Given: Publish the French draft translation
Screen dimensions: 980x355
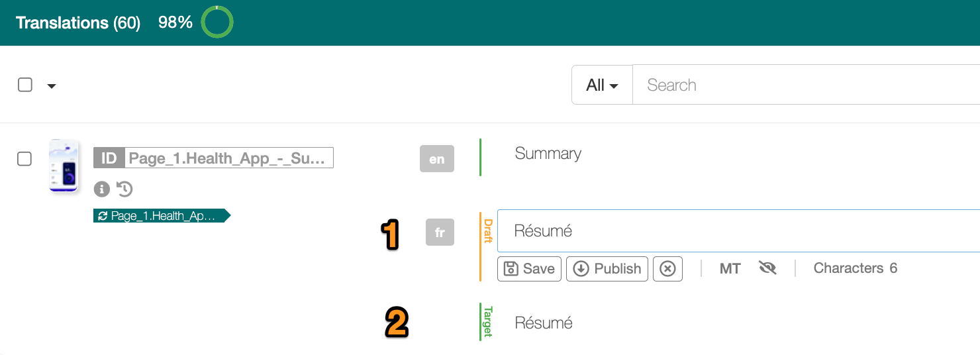Looking at the screenshot, I should pos(607,269).
